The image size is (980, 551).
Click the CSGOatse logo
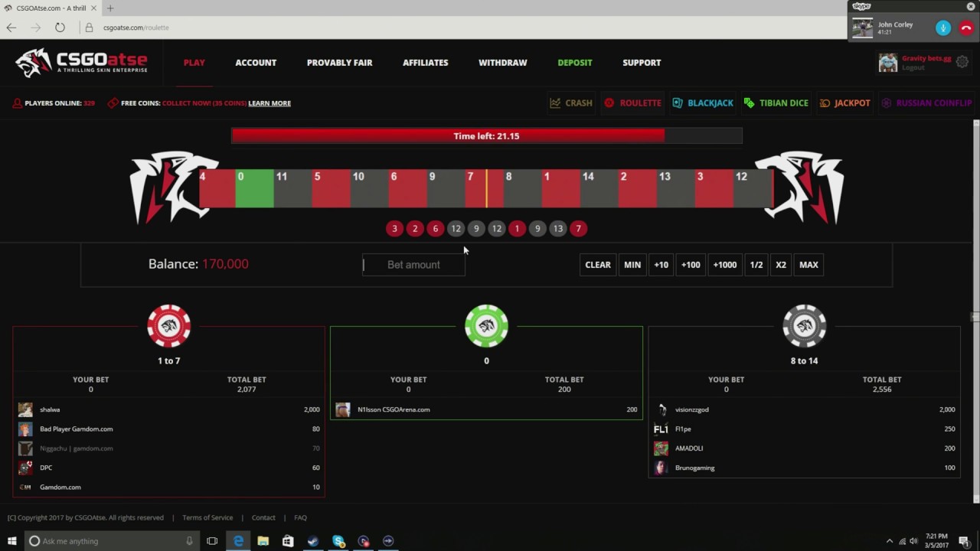(81, 63)
